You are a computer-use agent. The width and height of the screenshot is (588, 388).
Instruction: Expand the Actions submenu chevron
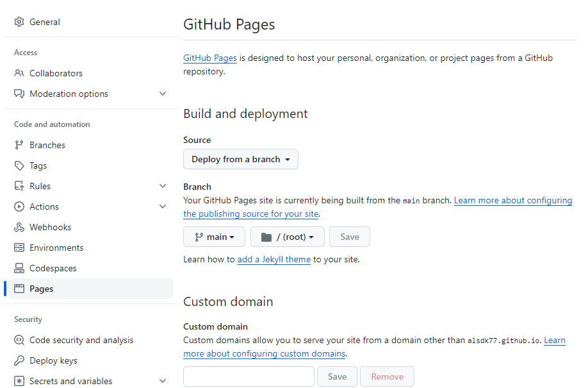point(163,207)
